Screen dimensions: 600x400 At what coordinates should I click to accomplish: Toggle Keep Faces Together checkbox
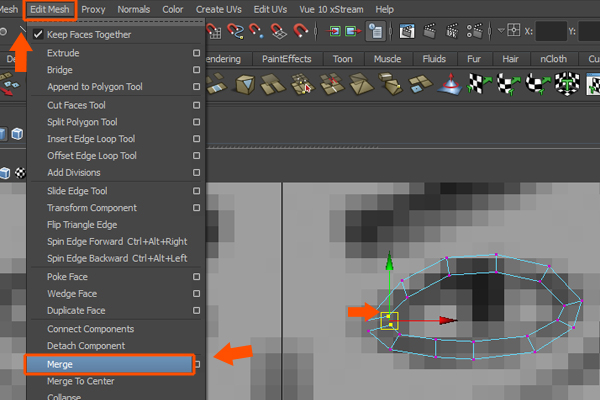[38, 34]
